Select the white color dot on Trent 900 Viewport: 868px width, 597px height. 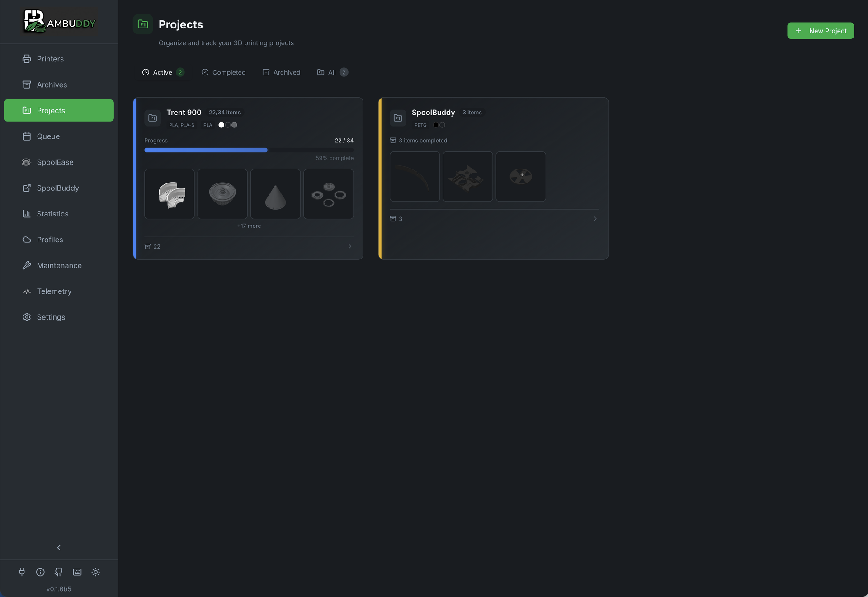(x=221, y=125)
